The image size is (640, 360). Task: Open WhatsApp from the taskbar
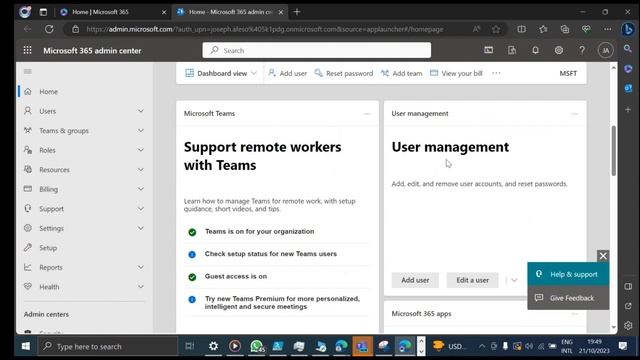(257, 346)
